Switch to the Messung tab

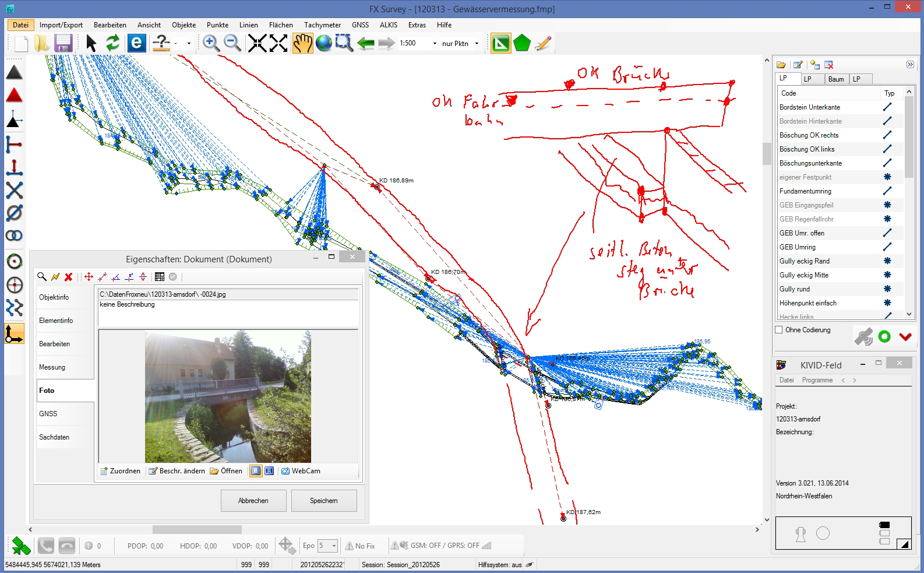point(52,367)
